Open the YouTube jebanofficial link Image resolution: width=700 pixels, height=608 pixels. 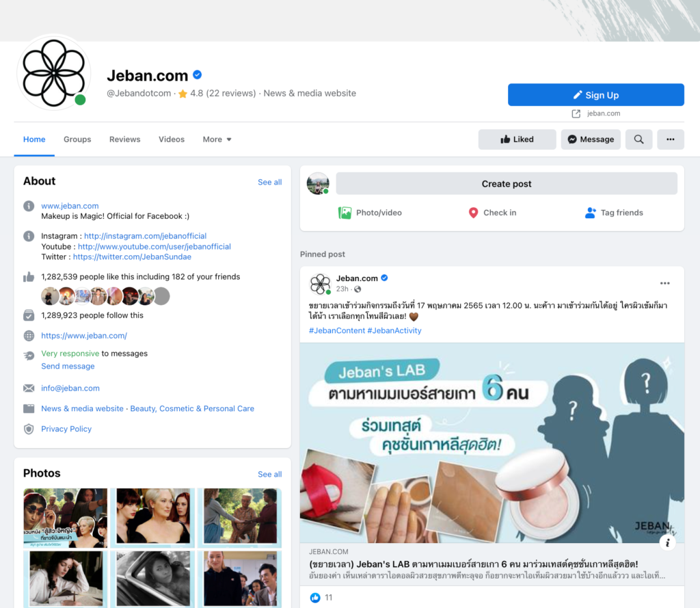click(154, 247)
